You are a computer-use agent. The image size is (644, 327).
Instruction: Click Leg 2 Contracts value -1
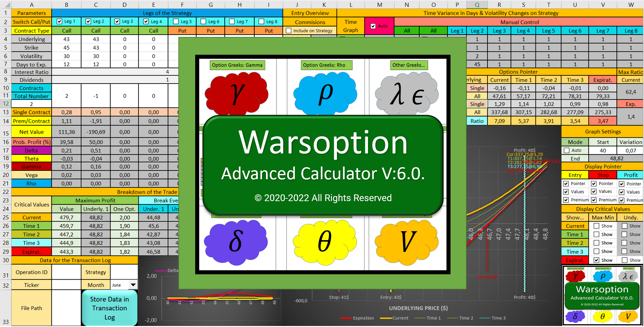tap(96, 96)
